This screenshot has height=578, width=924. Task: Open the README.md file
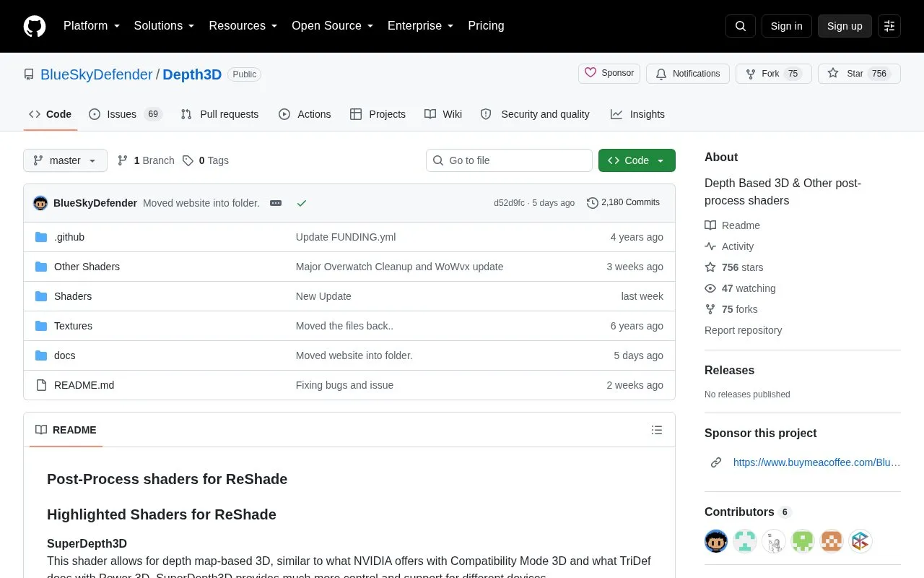point(84,385)
